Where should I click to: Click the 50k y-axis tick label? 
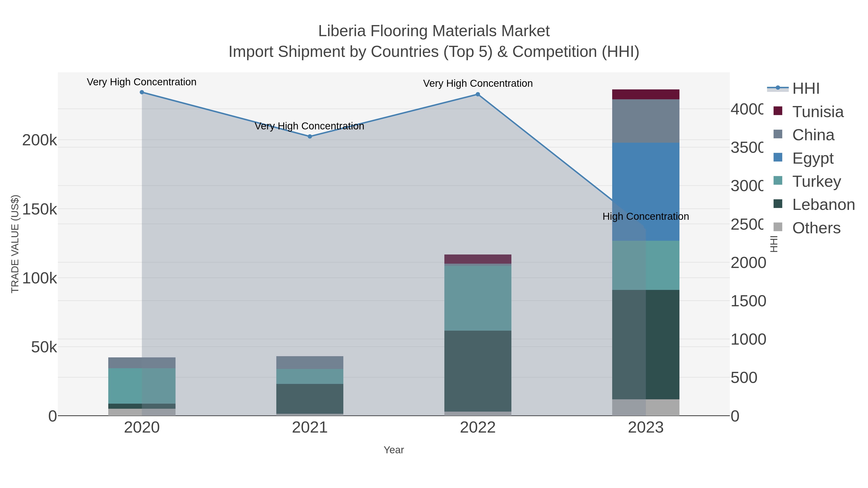[x=44, y=347]
